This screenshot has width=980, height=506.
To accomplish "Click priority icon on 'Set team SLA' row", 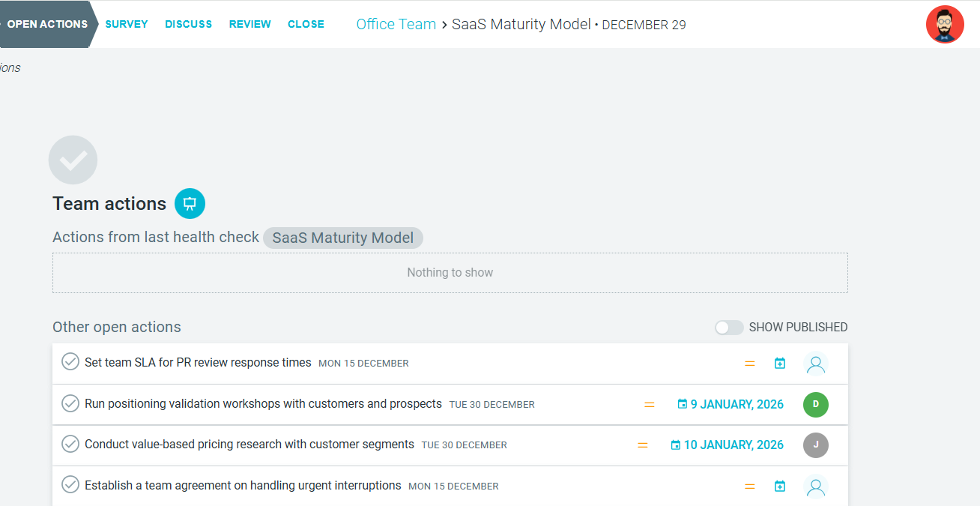I will coord(750,364).
